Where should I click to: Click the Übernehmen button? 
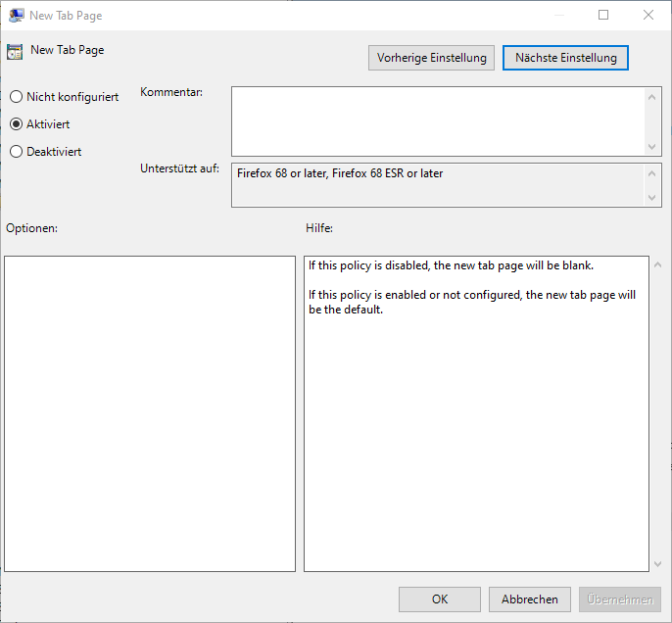tap(620, 599)
